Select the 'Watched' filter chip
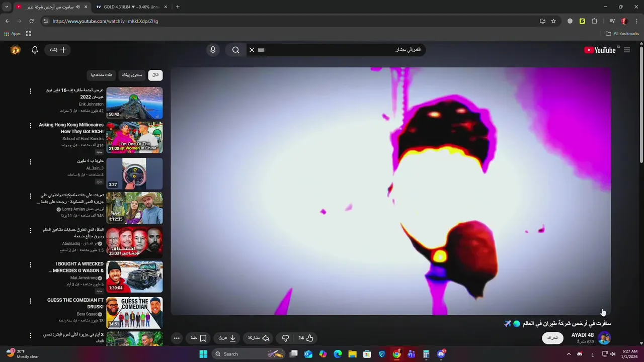644x362 pixels. click(102, 75)
